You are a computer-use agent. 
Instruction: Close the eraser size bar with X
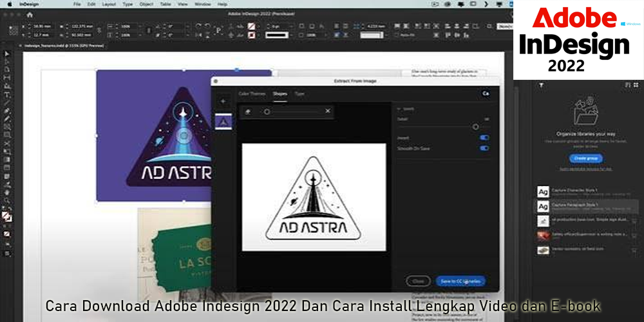click(x=327, y=111)
